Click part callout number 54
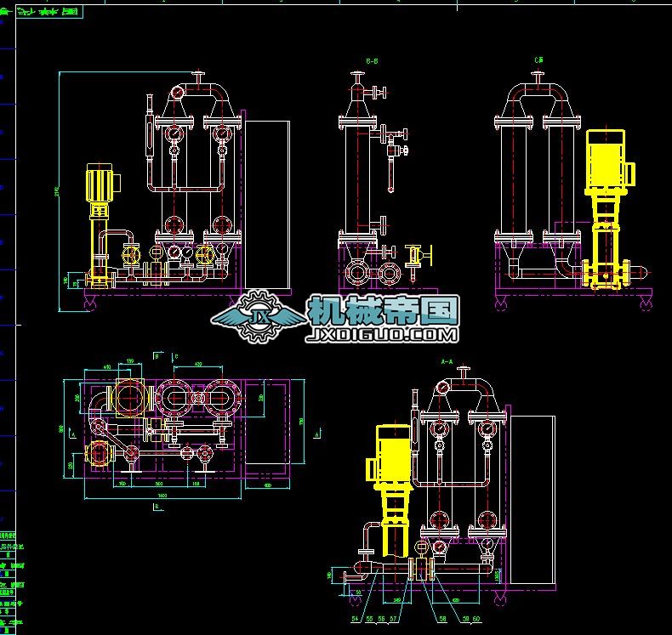Screen dimensions: 672x635 (x=355, y=619)
